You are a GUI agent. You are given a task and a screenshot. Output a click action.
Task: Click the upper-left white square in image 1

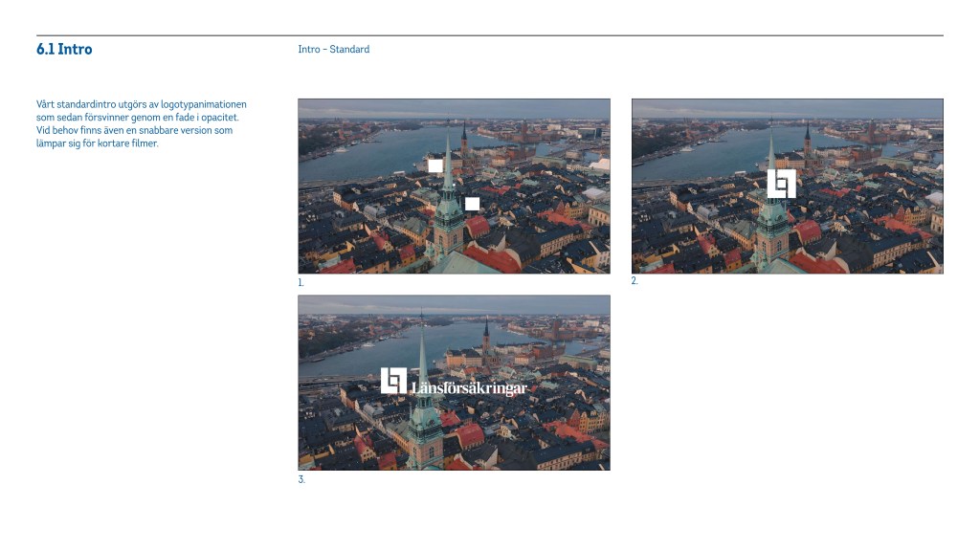coord(435,165)
